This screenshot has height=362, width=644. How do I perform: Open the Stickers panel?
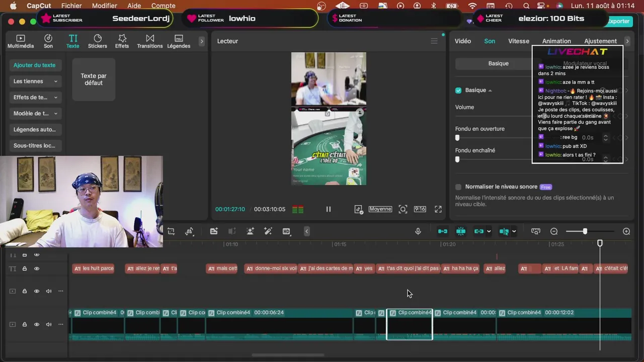pyautogui.click(x=98, y=41)
